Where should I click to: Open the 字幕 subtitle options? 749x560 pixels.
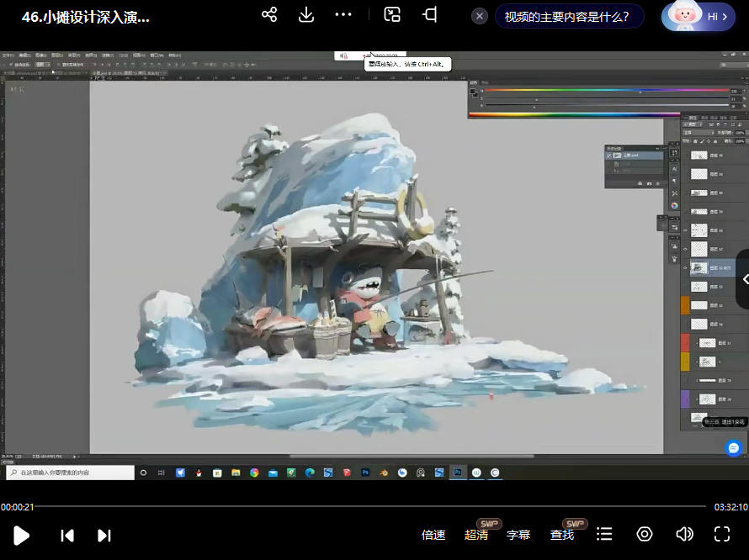pos(518,535)
